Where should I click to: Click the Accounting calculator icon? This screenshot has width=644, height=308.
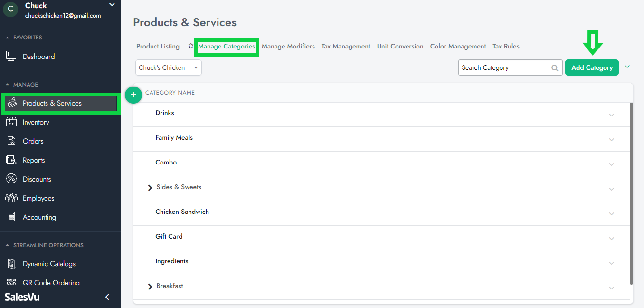[11, 217]
